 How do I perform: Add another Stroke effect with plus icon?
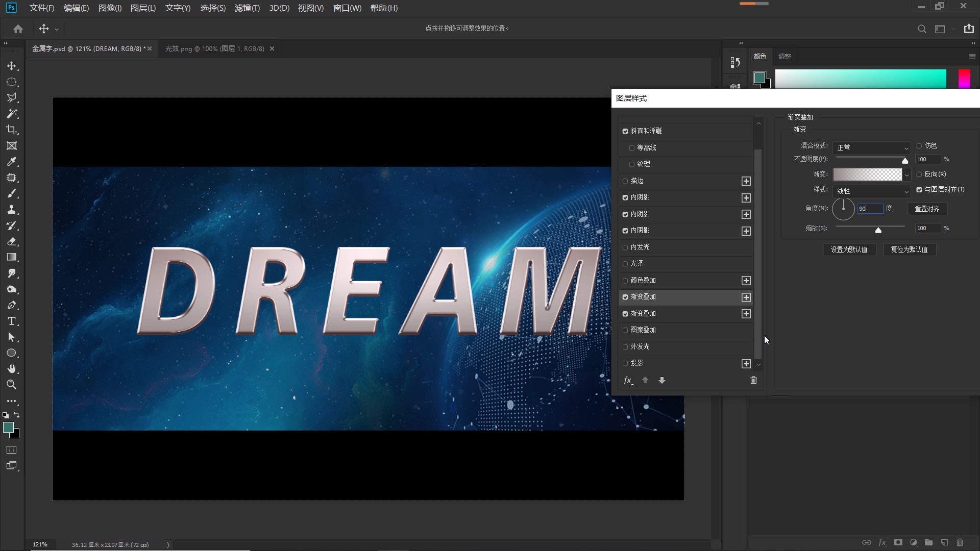pyautogui.click(x=746, y=181)
